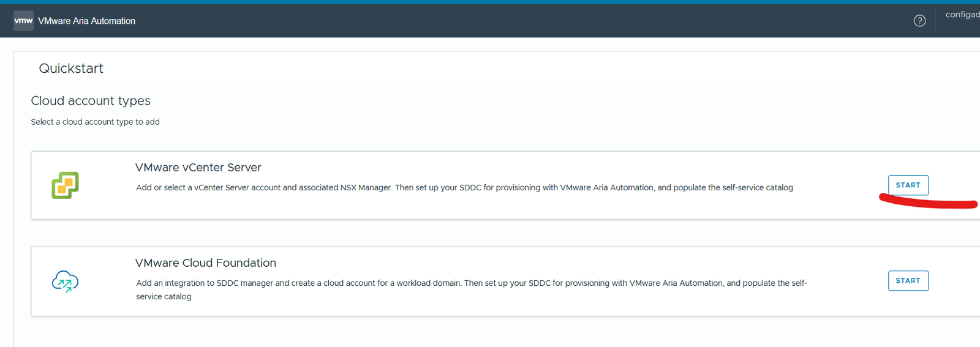
Task: Click the VMware Aria Automation title
Action: coord(86,21)
